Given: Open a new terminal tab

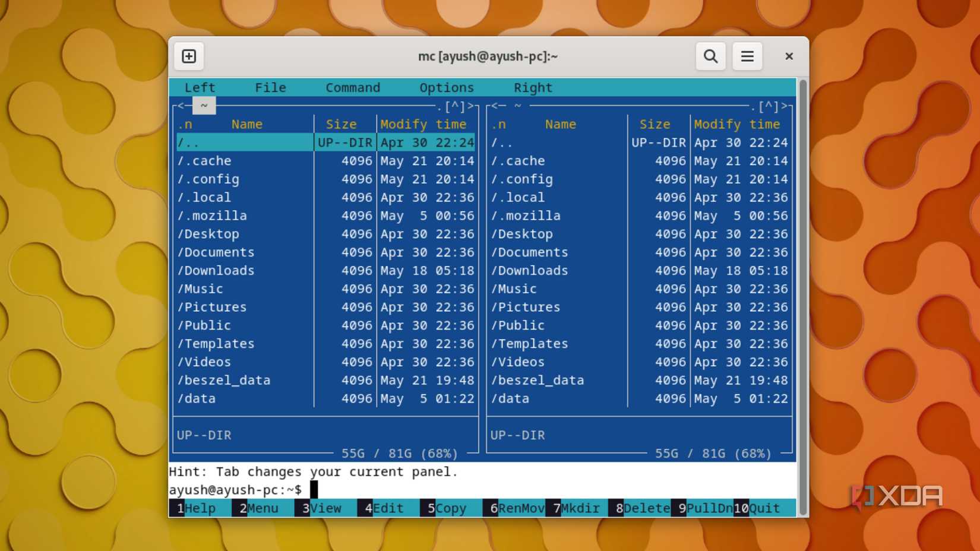Looking at the screenshot, I should click(188, 56).
